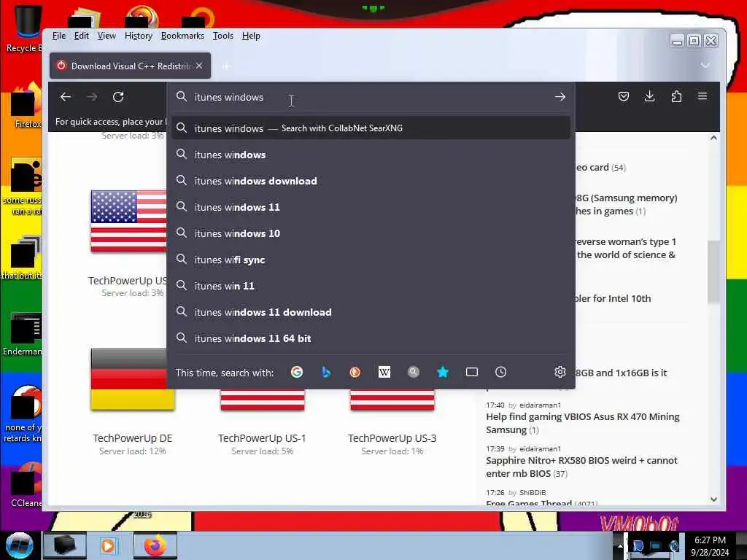Go back with the browser back arrow
This screenshot has height=560, width=747.
point(66,97)
